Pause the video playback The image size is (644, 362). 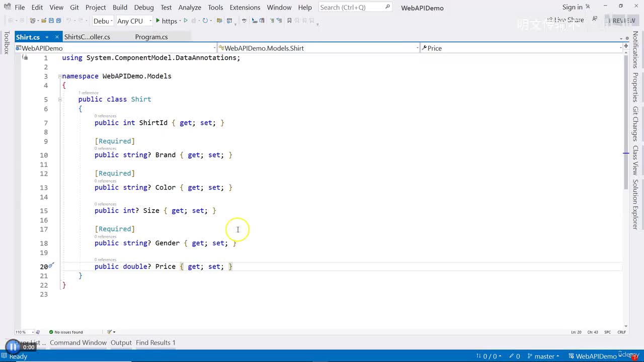[x=13, y=347]
